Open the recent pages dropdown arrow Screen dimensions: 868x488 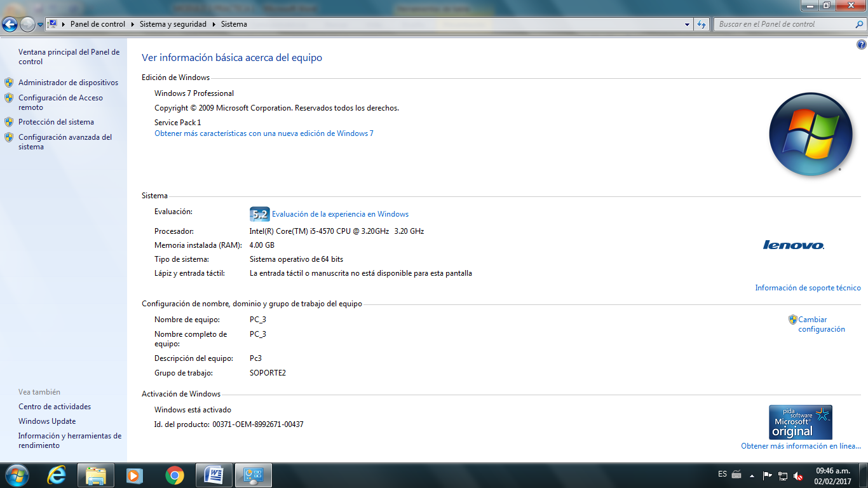(x=41, y=25)
